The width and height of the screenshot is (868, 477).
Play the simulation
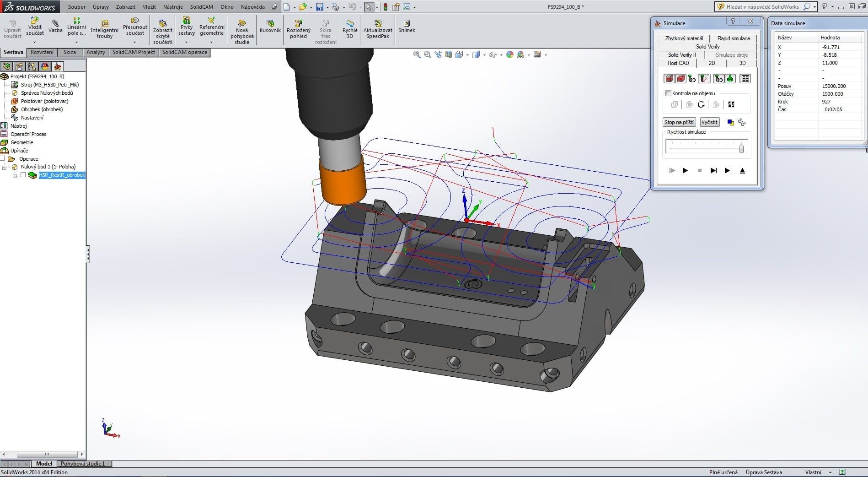(x=685, y=170)
